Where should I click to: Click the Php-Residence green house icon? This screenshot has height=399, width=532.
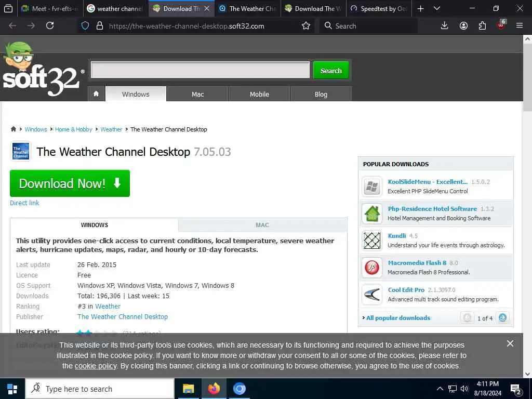372,214
